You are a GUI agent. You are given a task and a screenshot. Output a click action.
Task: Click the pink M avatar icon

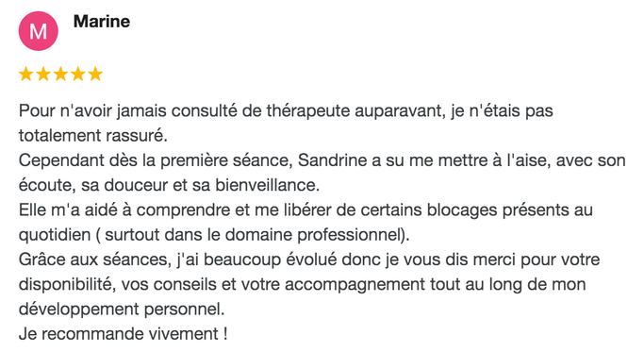point(39,31)
